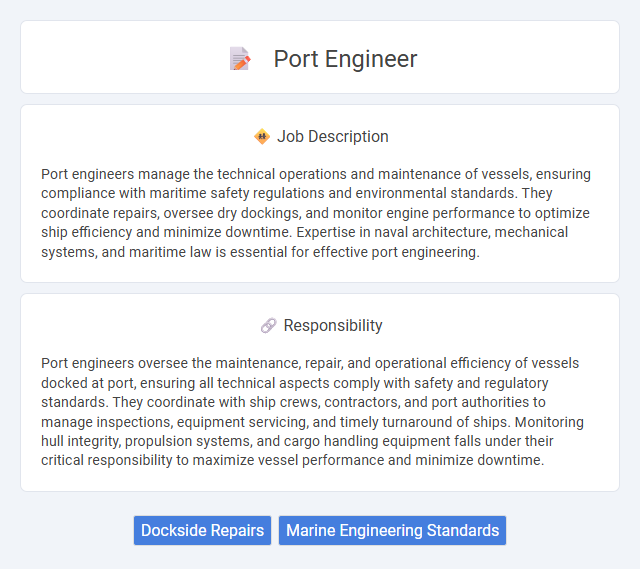The height and width of the screenshot is (569, 640).
Task: Click the chain link icon beside Responsibility
Action: coord(269,326)
